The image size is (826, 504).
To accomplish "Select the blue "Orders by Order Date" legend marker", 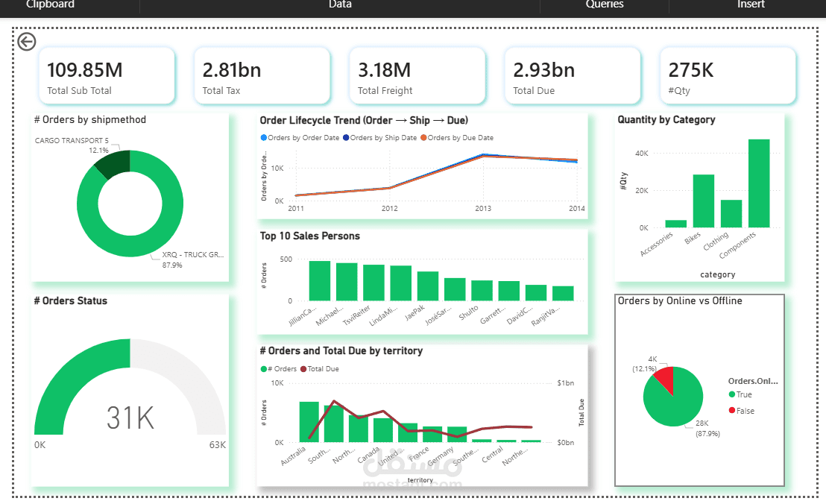I will coord(262,137).
